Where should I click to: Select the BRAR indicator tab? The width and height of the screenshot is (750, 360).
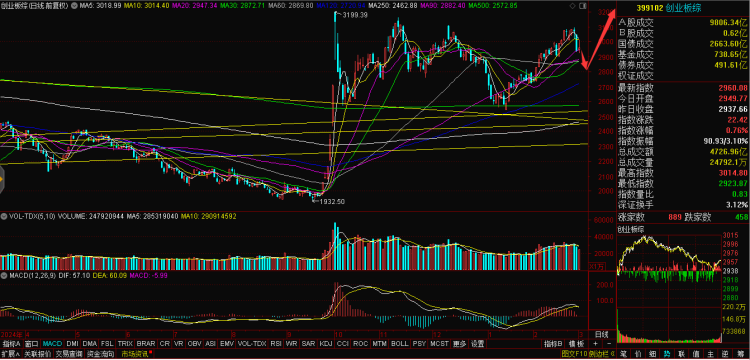coord(146,344)
